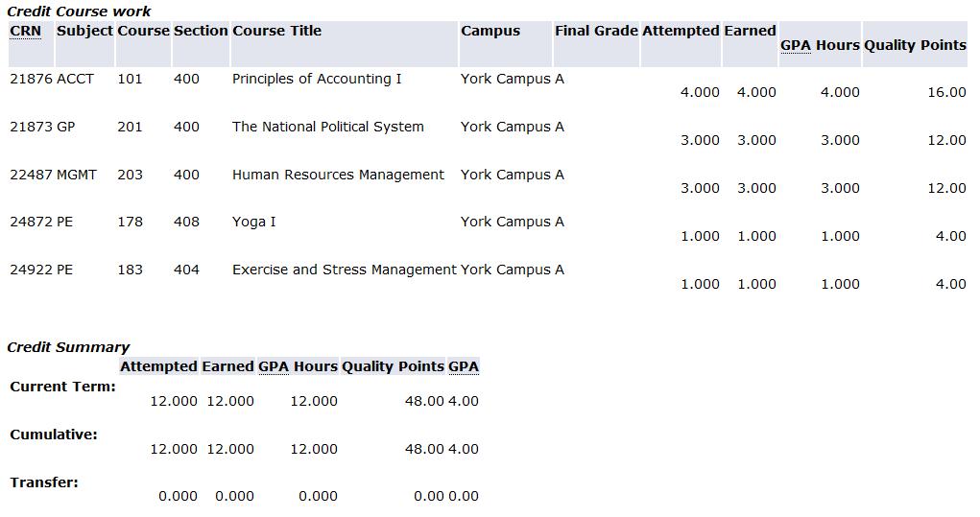Click the GPA header in Credit Summary
Screen dimensions: 980x517
[x=464, y=366]
